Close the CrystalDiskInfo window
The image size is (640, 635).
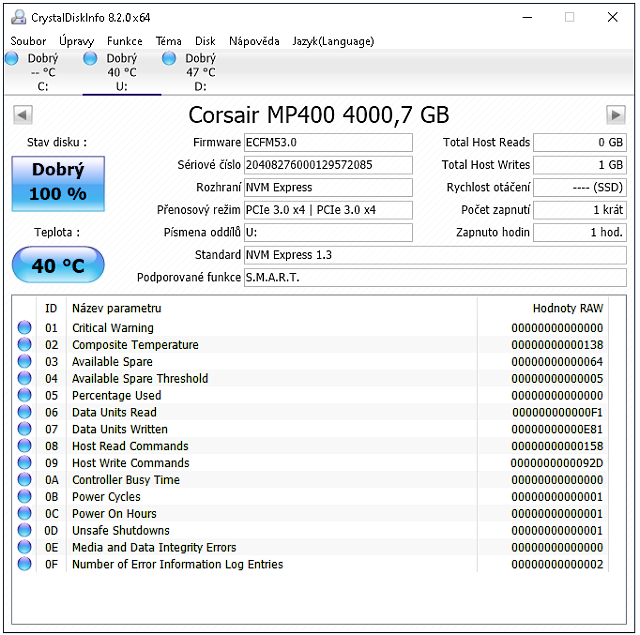point(612,18)
